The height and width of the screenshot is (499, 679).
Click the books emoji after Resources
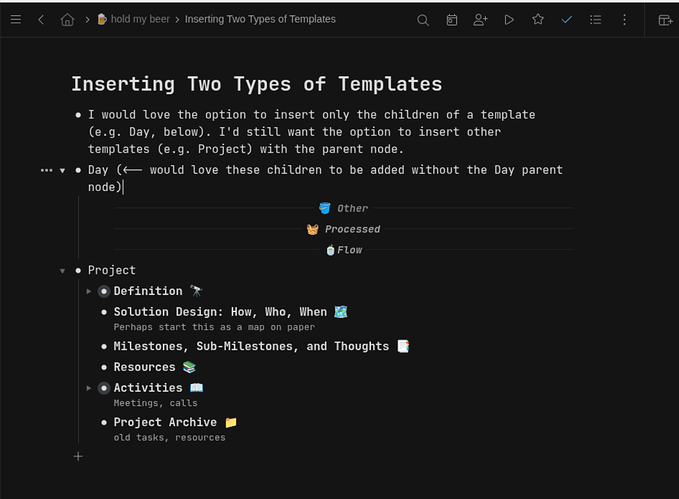click(189, 367)
